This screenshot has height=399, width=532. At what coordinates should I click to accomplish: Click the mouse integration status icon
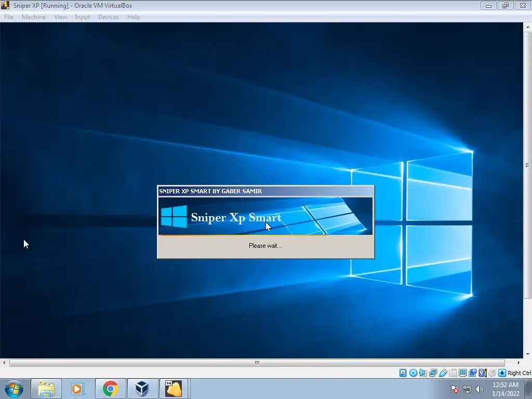(x=493, y=373)
